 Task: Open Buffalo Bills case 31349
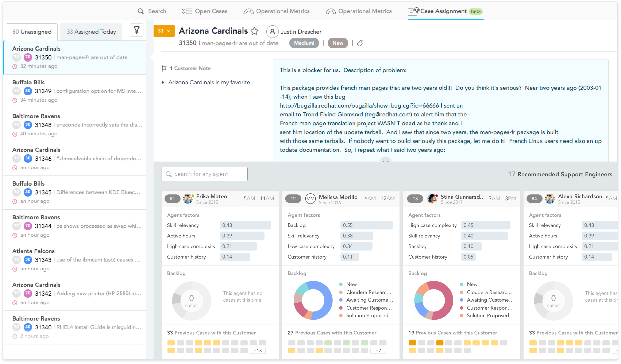74,92
